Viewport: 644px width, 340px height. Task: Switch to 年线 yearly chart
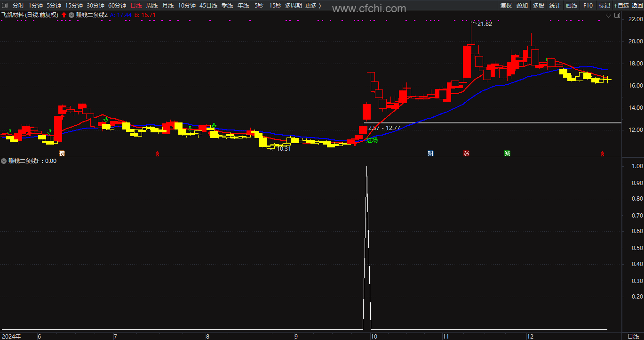tap(243, 6)
